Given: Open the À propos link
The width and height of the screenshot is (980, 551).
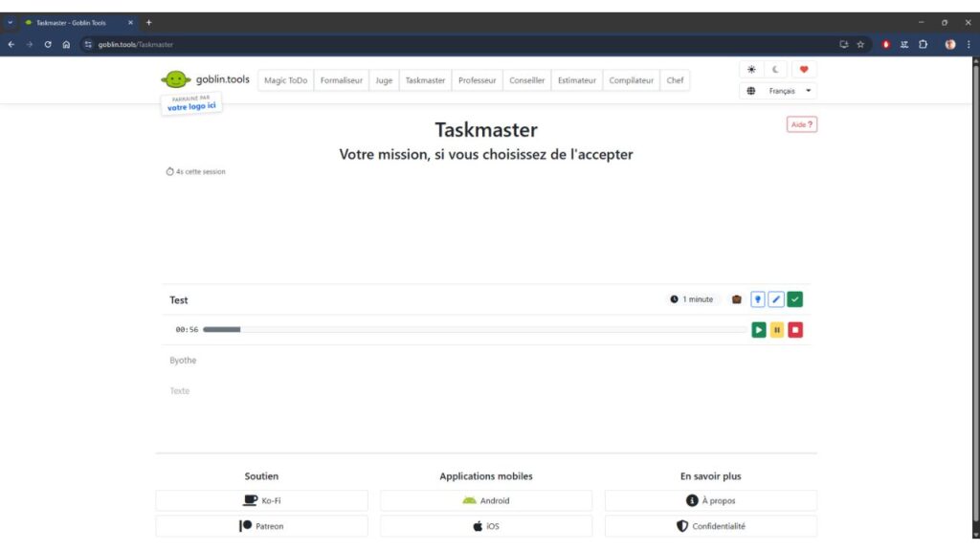Looking at the screenshot, I should tap(711, 500).
